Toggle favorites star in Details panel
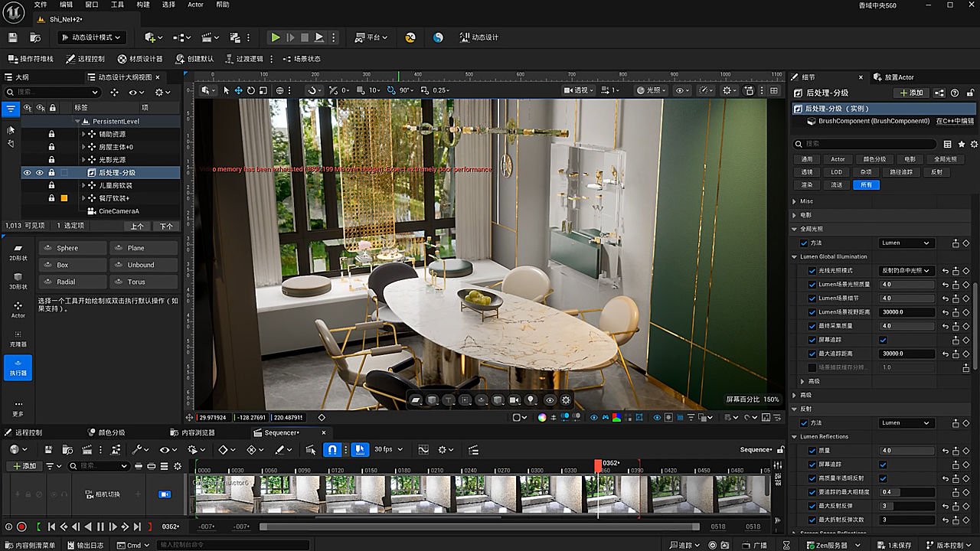Viewport: 980px width, 551px height. pos(962,144)
